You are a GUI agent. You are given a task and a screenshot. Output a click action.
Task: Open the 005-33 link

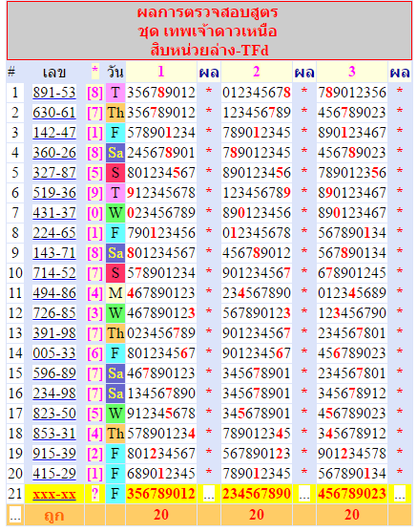[54, 353]
